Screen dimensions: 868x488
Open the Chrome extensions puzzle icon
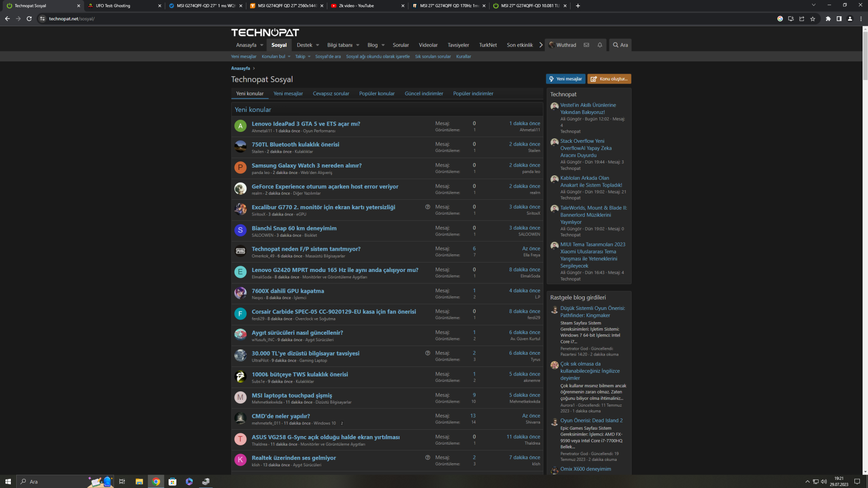pyautogui.click(x=828, y=19)
